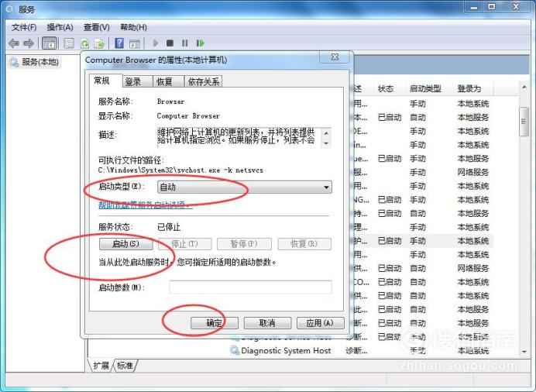
Task: Click the Back arrow in toolbar
Action: (x=14, y=43)
